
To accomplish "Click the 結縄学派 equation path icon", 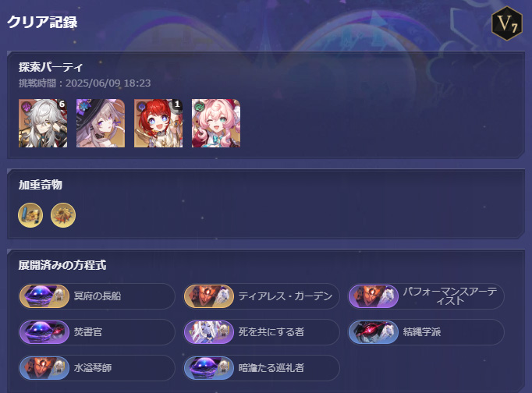I will pyautogui.click(x=373, y=332).
